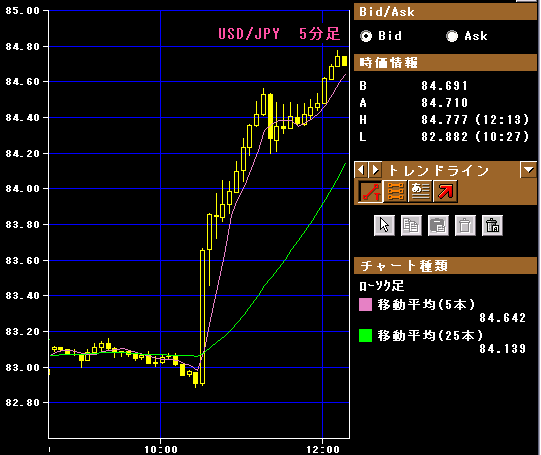Screen dimensions: 541x455
Task: Select the parallel lines channel tool
Action: tap(395, 191)
